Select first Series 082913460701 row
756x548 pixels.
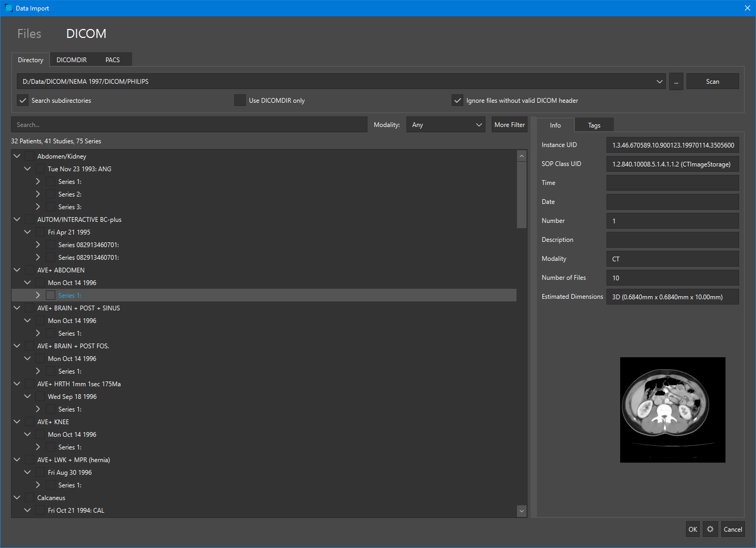click(x=88, y=245)
